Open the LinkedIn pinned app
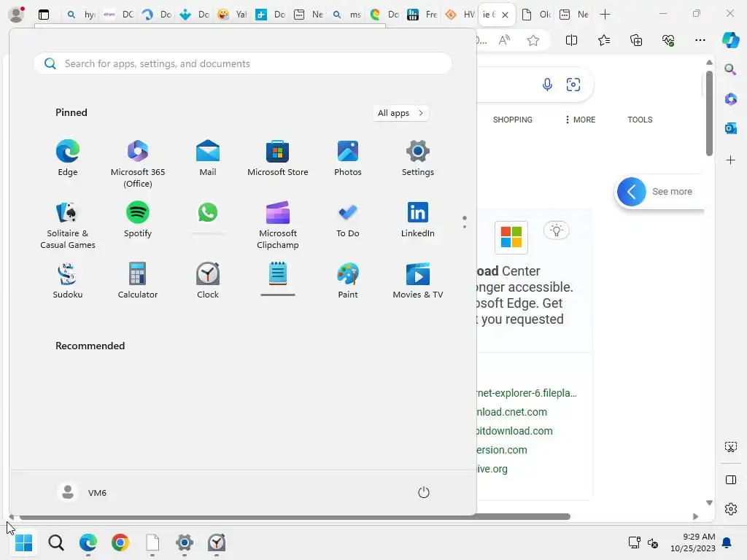747x560 pixels. click(418, 220)
